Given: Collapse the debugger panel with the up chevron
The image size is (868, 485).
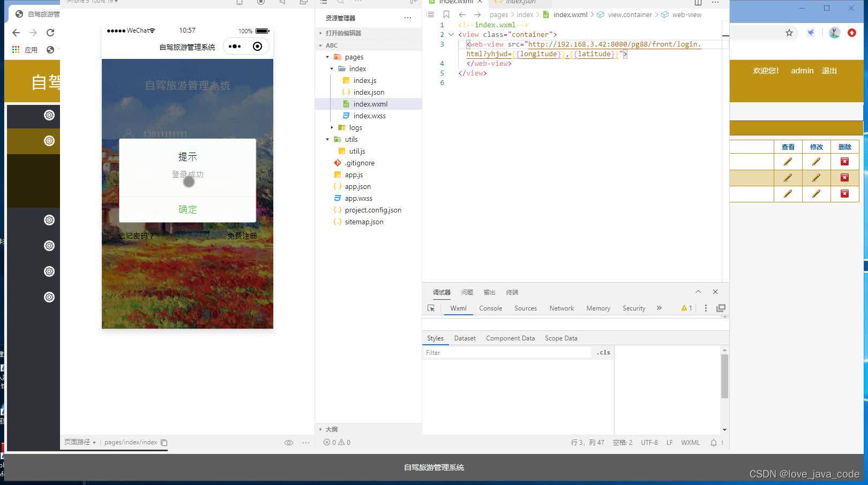Looking at the screenshot, I should [698, 292].
